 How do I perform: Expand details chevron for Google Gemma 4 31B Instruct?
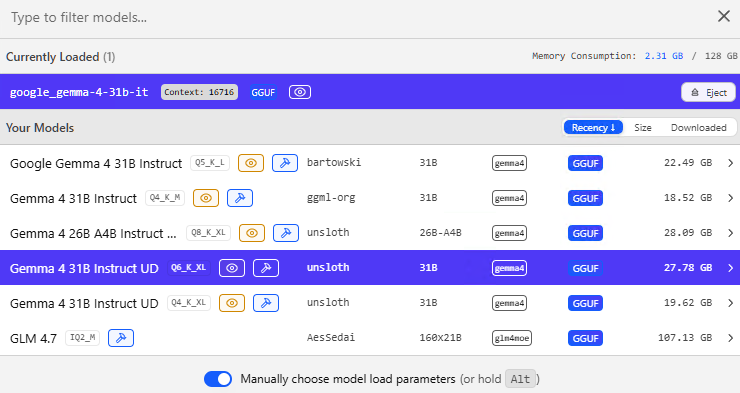click(730, 163)
